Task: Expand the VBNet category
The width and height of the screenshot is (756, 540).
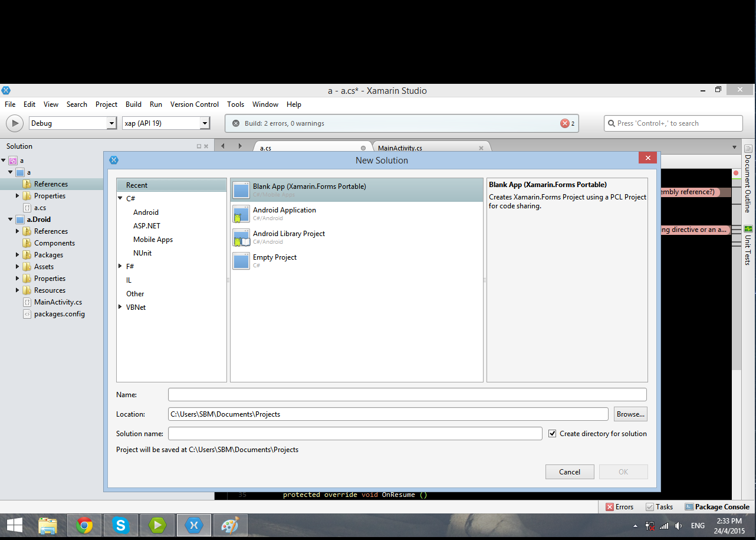Action: click(x=120, y=307)
